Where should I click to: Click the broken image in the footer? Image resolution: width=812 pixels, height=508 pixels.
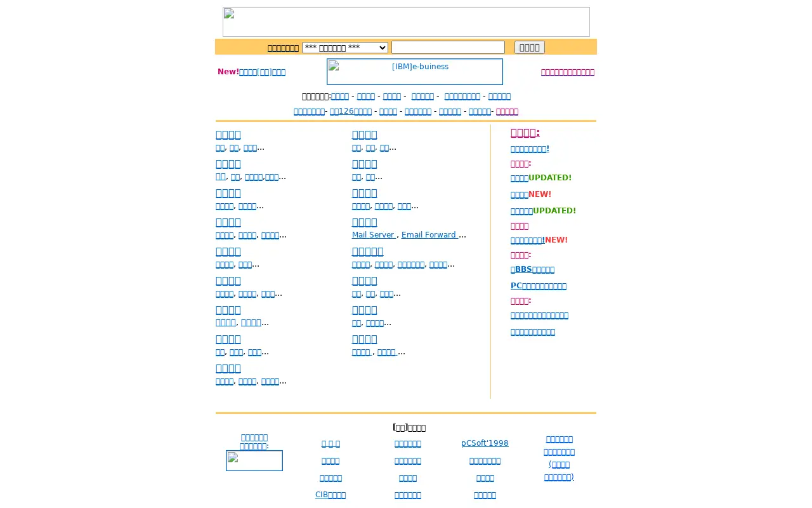[x=254, y=461]
